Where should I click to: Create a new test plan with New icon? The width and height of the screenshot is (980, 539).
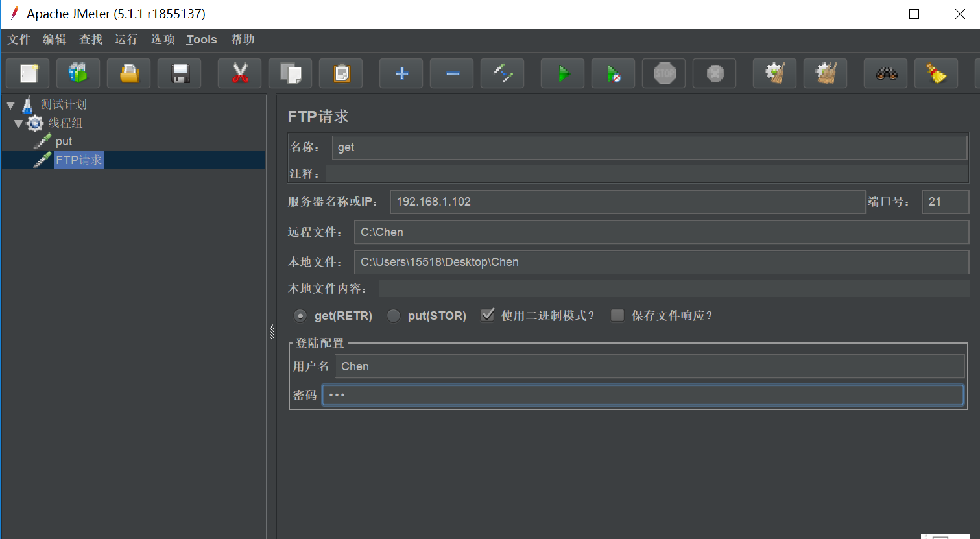coord(28,73)
